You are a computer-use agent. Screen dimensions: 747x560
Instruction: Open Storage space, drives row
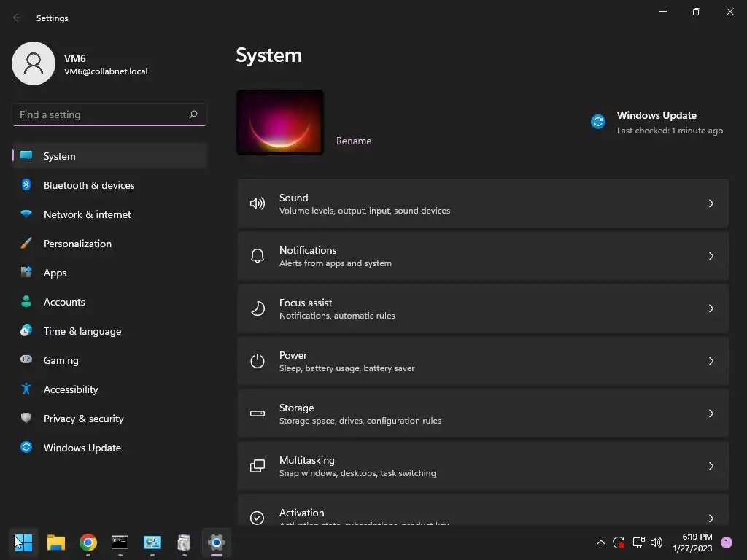click(x=483, y=413)
